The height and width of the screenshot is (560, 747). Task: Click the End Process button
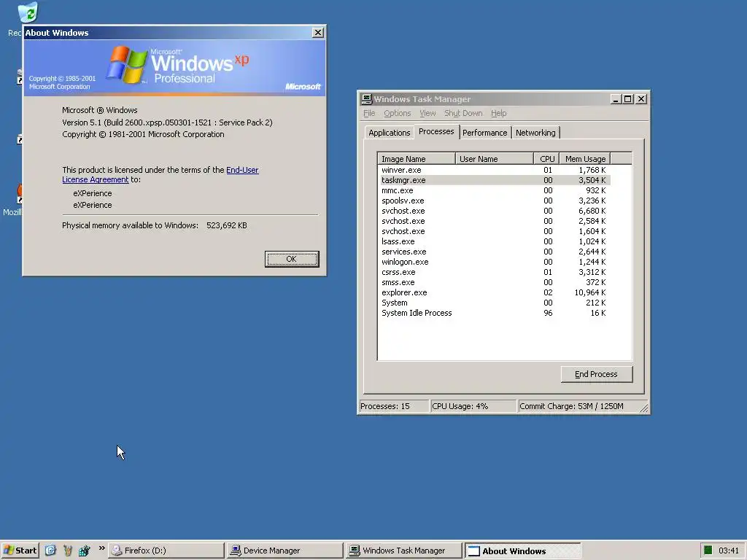tap(597, 374)
